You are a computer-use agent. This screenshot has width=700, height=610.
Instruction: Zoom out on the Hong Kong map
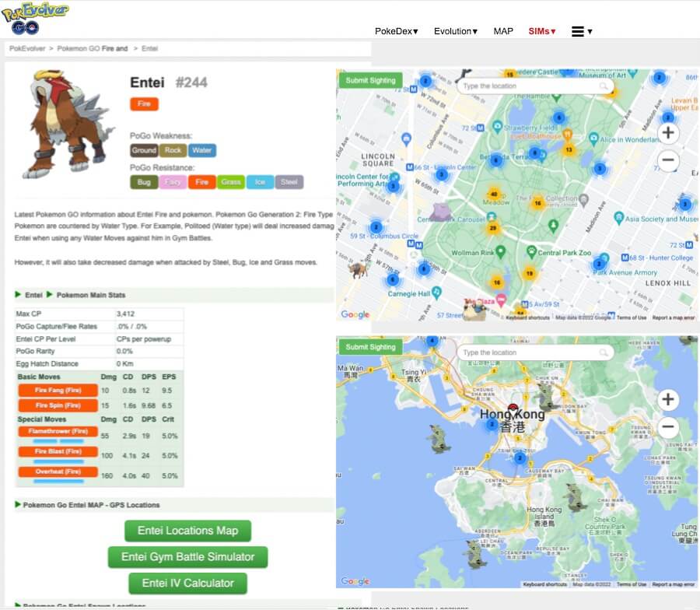point(668,426)
